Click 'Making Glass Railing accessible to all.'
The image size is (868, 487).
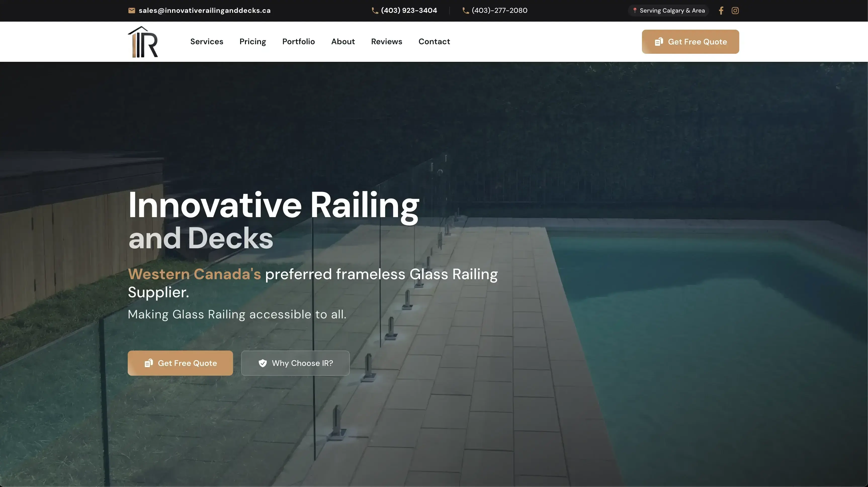237,314
